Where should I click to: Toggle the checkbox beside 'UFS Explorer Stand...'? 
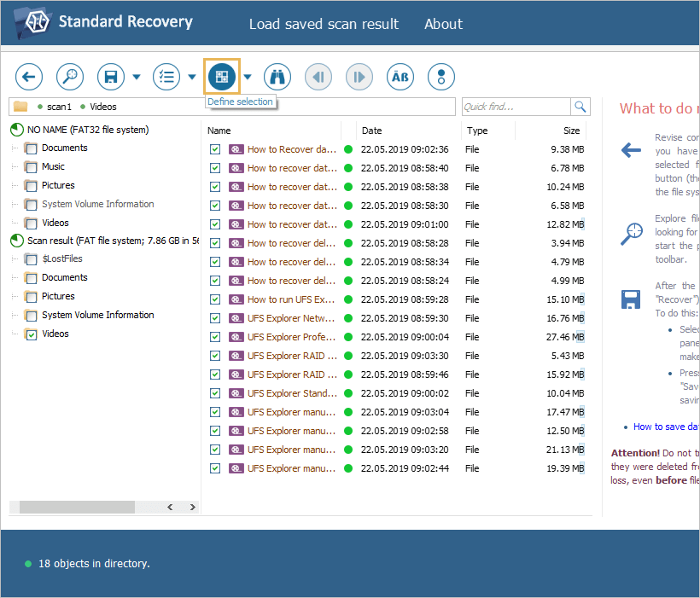(215, 393)
